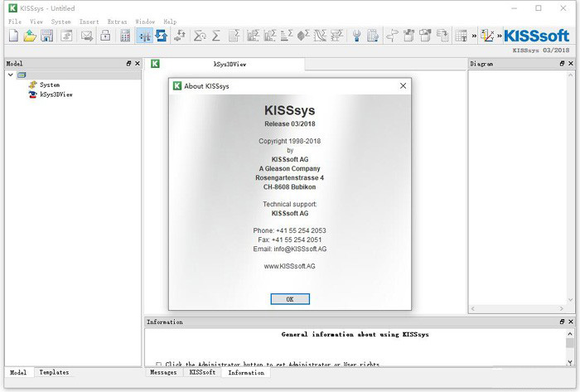This screenshot has width=580, height=392.
Task: Click the document with sigma icon
Action: coord(234,36)
